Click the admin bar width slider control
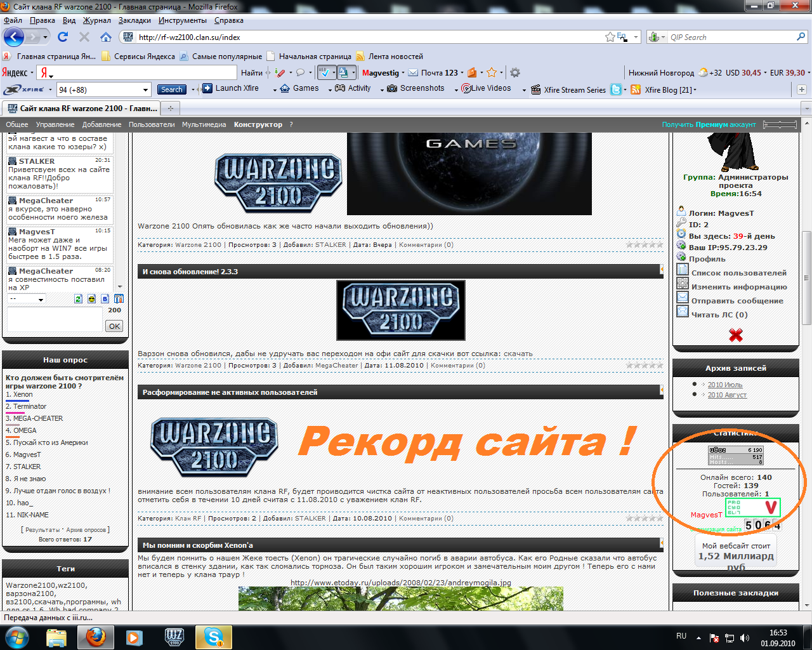Image resolution: width=812 pixels, height=650 pixels. click(780, 124)
